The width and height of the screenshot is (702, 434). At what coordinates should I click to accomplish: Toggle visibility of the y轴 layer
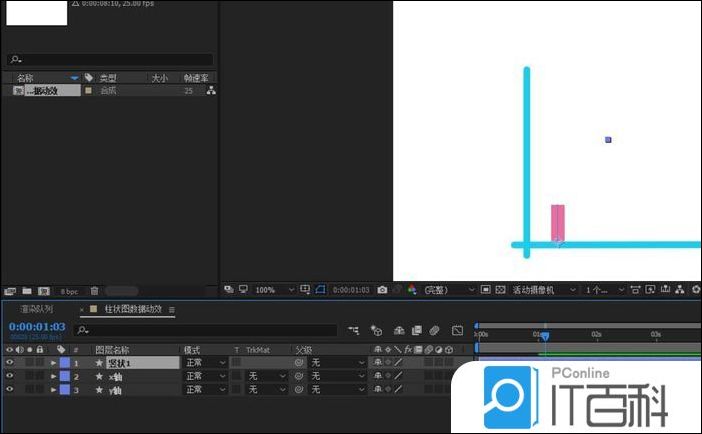click(x=10, y=389)
